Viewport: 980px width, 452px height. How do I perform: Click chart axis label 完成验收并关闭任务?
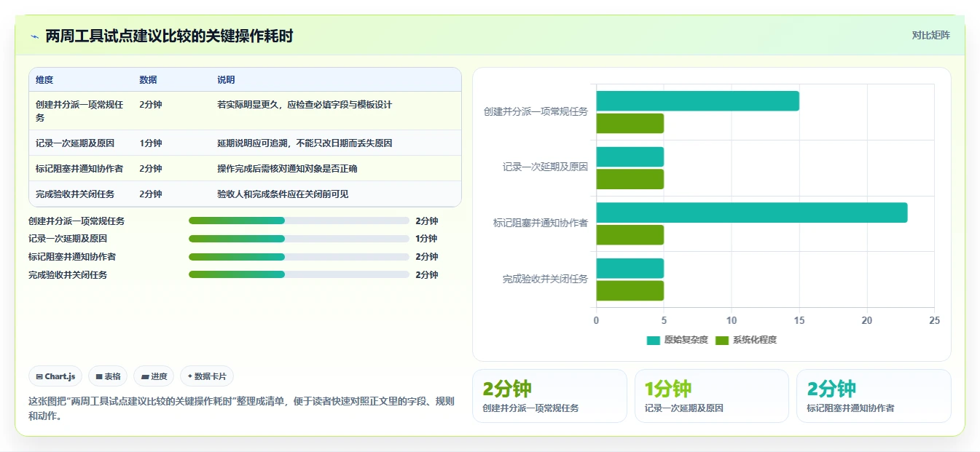point(545,279)
